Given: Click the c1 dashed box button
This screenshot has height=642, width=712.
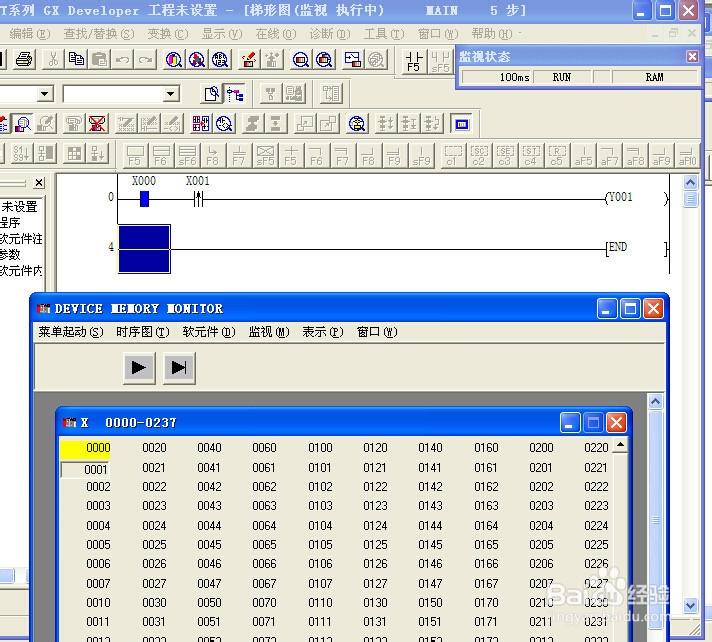Looking at the screenshot, I should click(453, 156).
